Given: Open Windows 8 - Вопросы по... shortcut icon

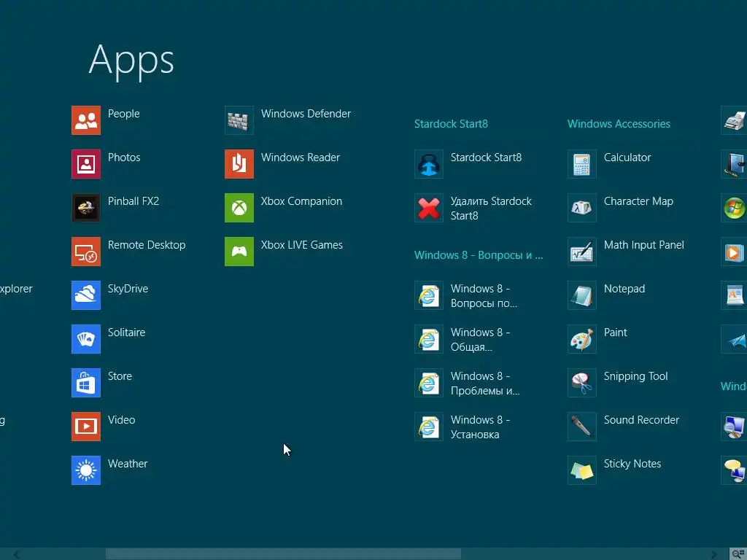Looking at the screenshot, I should click(x=429, y=295).
